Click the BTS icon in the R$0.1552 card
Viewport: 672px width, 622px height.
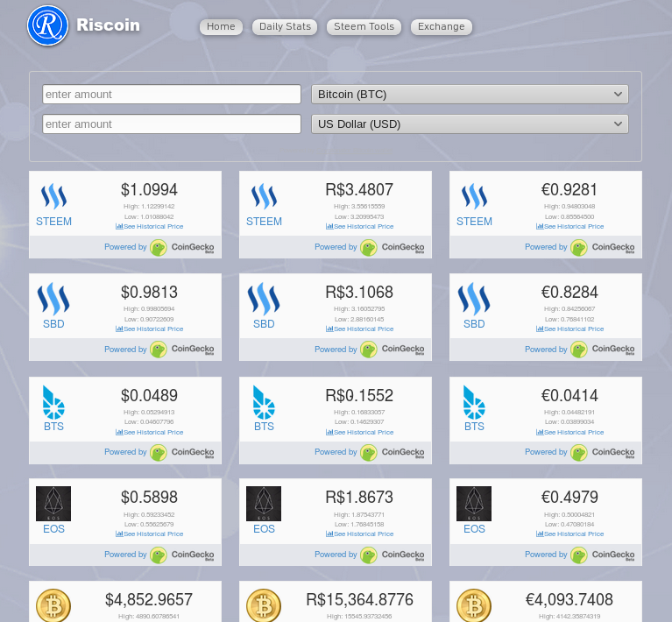pos(264,402)
